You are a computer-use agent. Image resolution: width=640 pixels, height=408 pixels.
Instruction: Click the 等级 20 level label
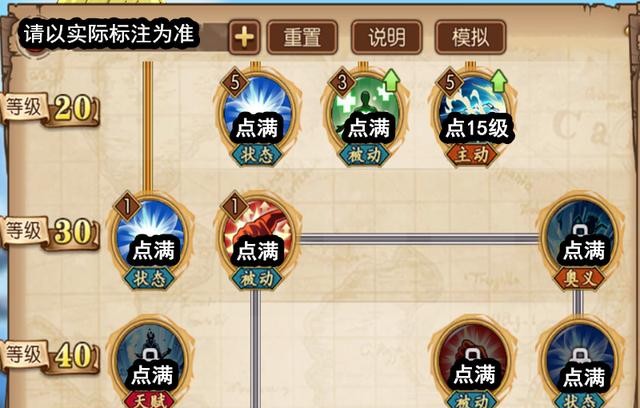tap(50, 109)
